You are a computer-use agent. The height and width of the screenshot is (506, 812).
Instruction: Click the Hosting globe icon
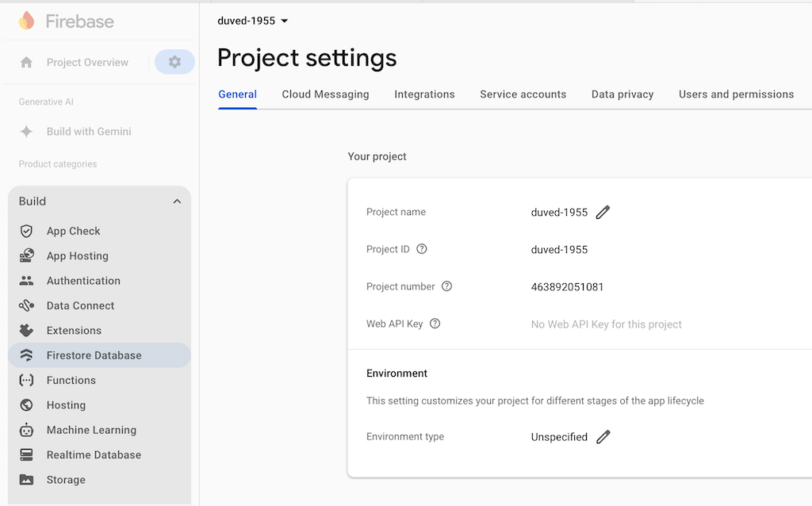26,405
